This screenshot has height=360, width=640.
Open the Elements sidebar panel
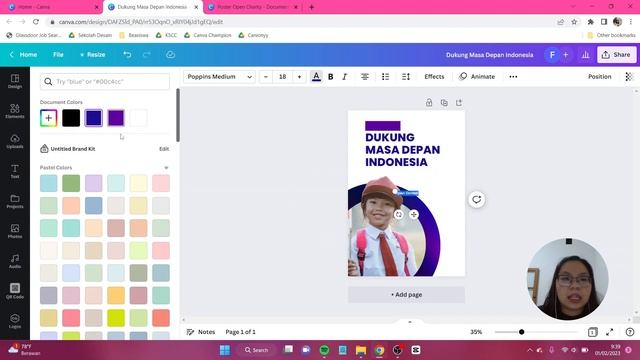(15, 111)
